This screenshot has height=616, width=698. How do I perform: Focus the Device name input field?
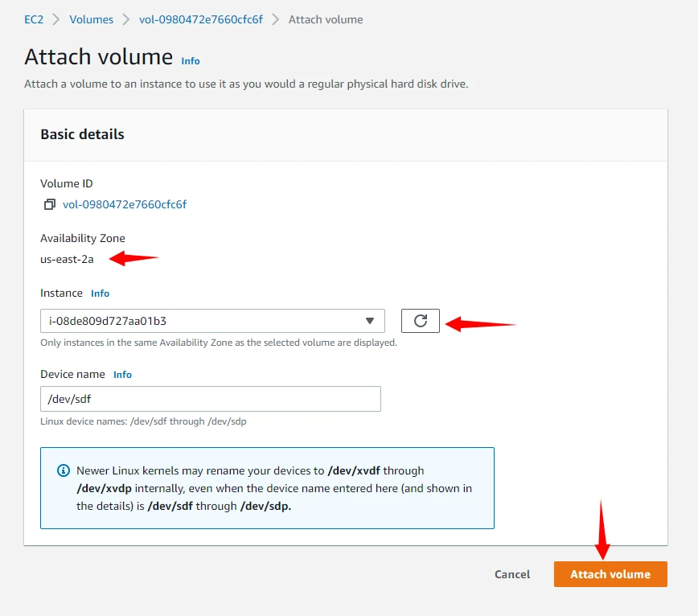[x=210, y=400]
